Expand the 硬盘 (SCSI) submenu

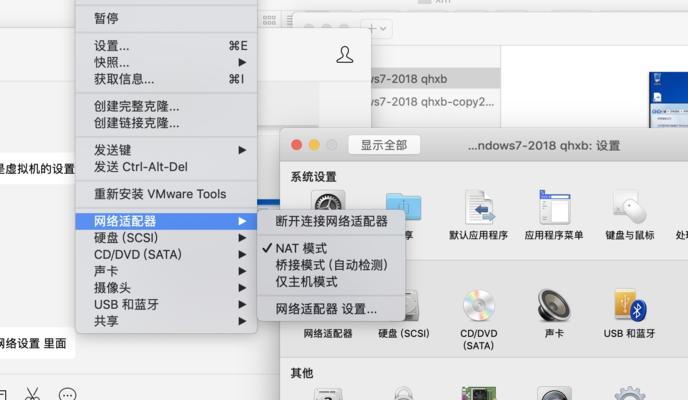click(166, 238)
